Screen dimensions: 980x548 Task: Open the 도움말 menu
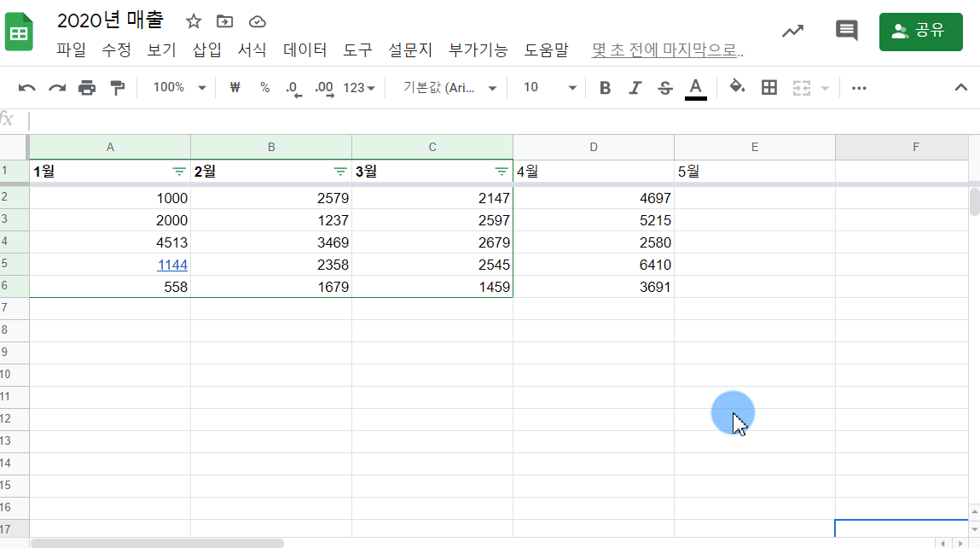point(546,50)
